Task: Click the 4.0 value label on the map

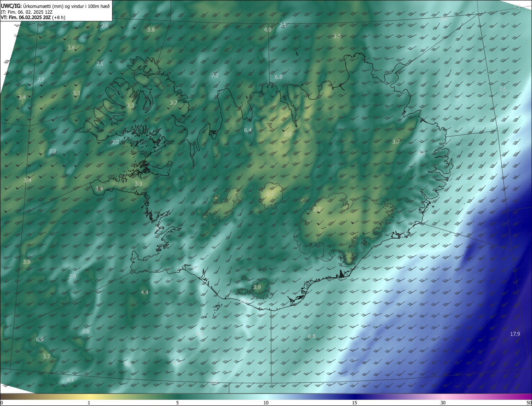Action: click(x=268, y=29)
